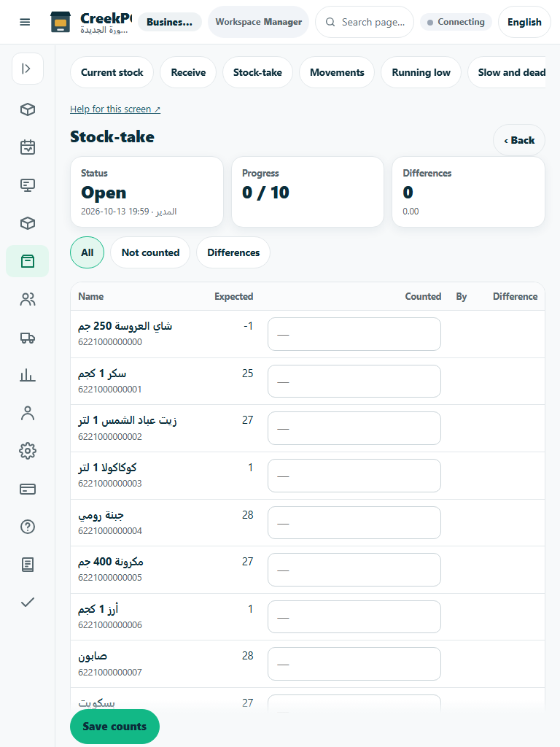Filter by Differences chip
560x747 pixels.
coord(233,252)
